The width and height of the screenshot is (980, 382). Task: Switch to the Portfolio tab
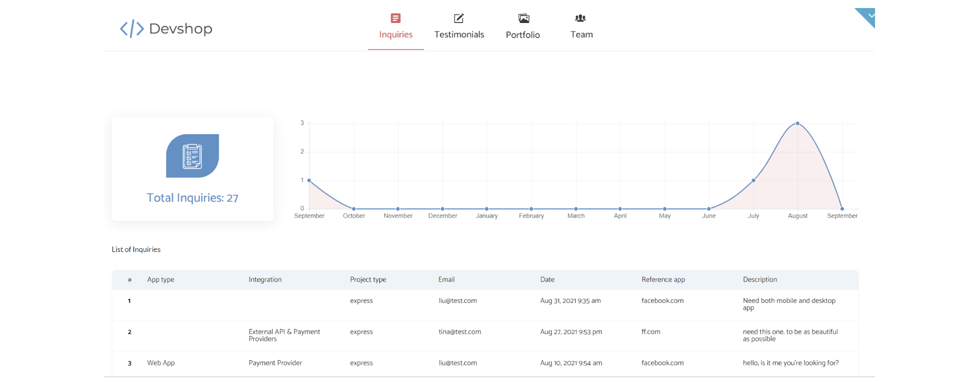coord(523,35)
